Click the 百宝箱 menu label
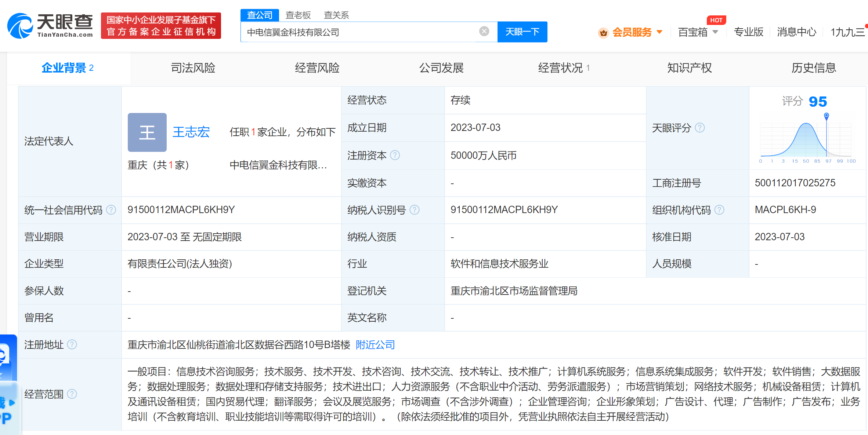 pos(693,32)
